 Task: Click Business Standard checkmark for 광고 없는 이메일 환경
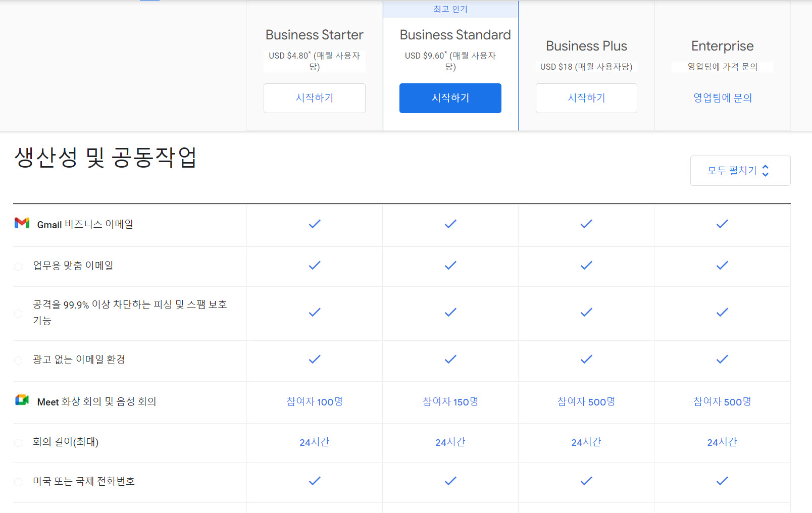point(450,359)
